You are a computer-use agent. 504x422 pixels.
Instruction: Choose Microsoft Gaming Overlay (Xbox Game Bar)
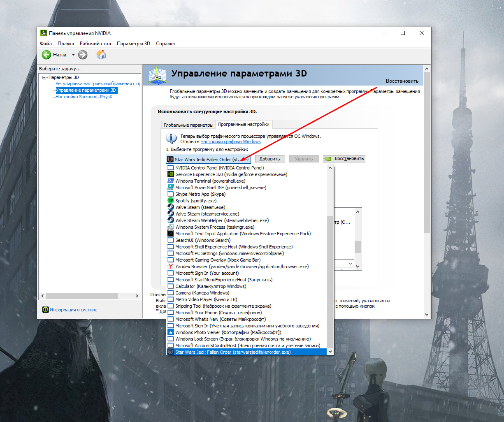pyautogui.click(x=246, y=260)
